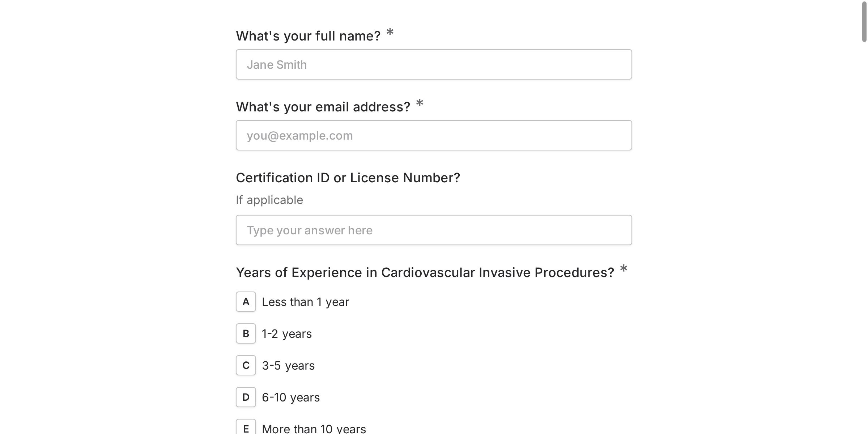The height and width of the screenshot is (434, 868).
Task: Select the "More than 10 years" text
Action: point(314,429)
